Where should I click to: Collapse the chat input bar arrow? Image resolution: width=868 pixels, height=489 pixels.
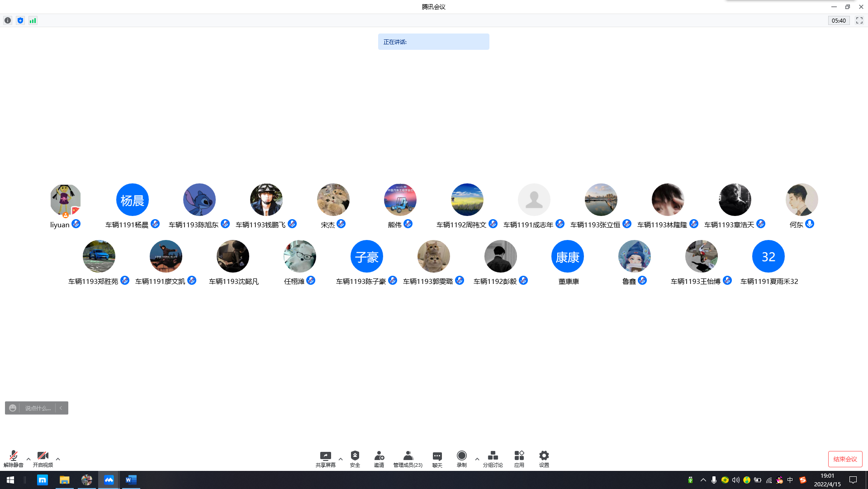pos(61,408)
